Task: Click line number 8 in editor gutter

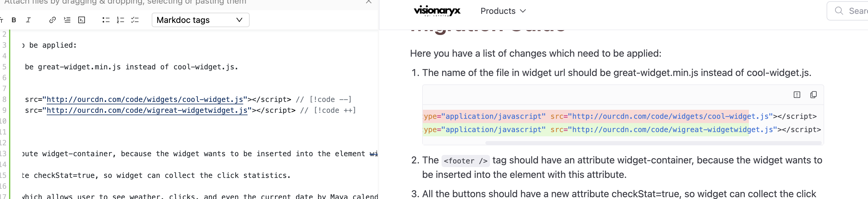Action: pyautogui.click(x=4, y=99)
